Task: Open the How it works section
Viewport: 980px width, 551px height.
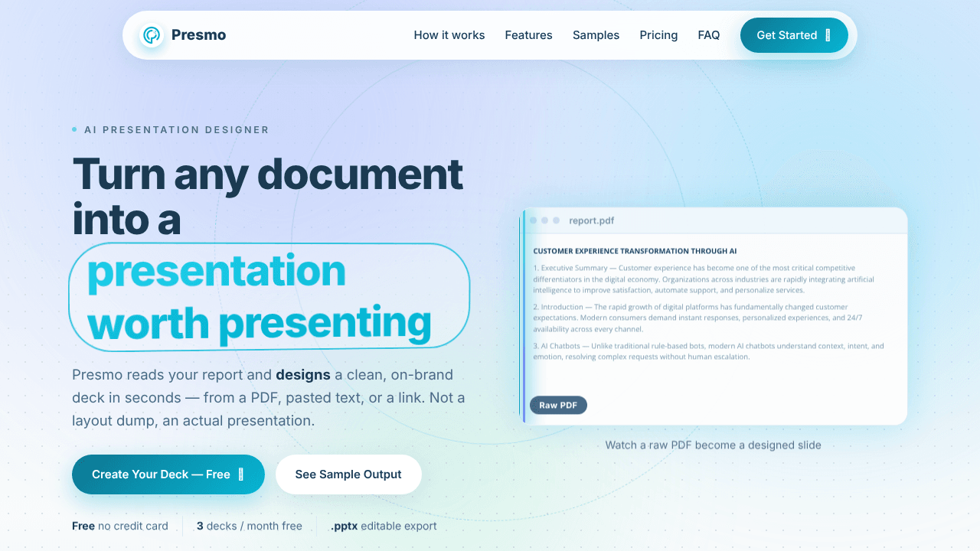Action: [449, 35]
